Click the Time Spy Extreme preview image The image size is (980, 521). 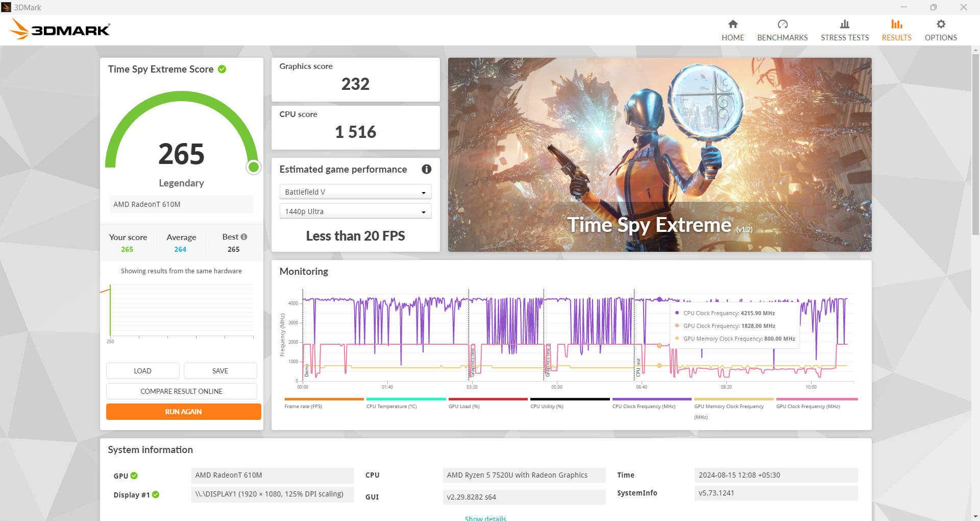tap(659, 154)
